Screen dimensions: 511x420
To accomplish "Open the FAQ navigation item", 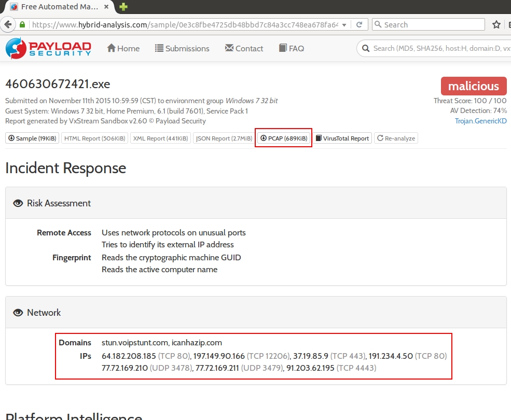I will 292,48.
